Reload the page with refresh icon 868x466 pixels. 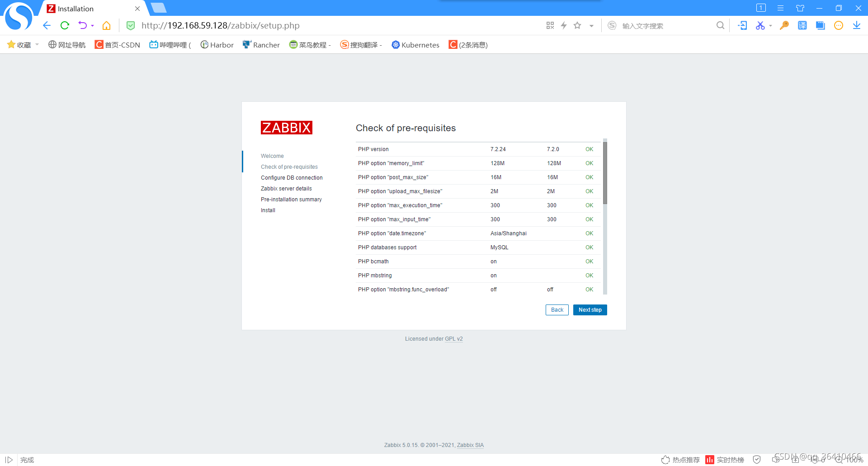(x=65, y=26)
